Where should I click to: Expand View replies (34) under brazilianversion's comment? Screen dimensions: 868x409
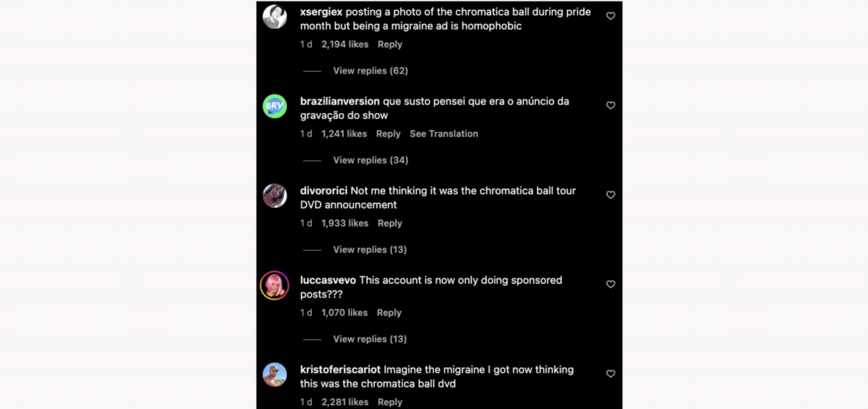tap(370, 160)
